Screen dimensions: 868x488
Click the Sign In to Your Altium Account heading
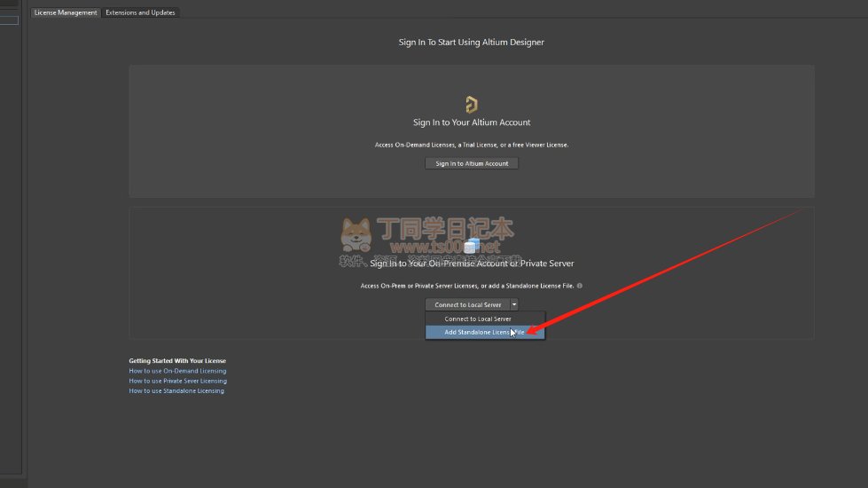[x=472, y=122]
